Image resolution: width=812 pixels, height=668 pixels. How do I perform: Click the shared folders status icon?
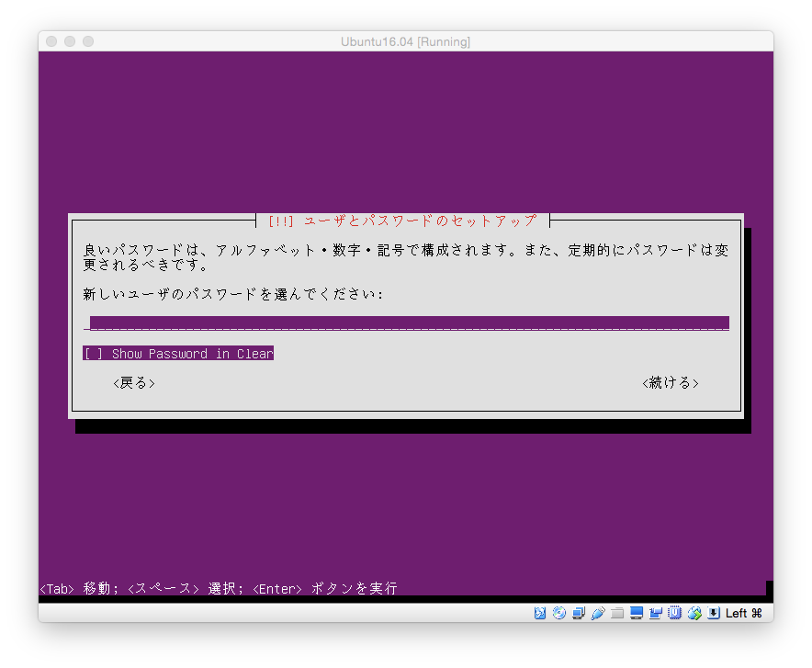[616, 613]
